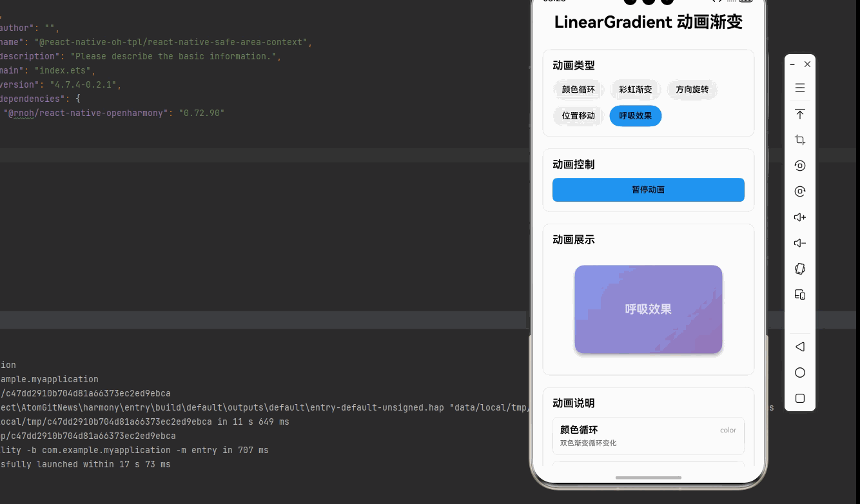
Task: Select the 彩虹渐变 animation type
Action: tap(636, 90)
